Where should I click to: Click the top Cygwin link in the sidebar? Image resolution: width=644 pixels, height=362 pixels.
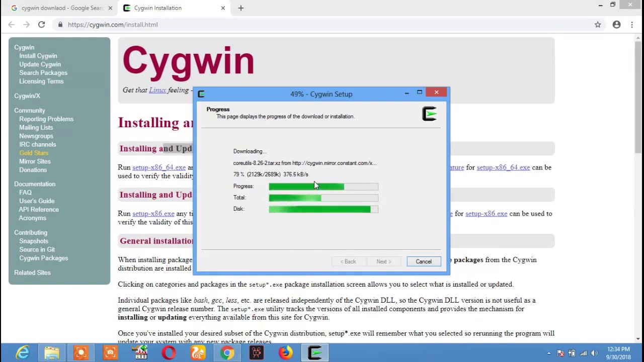(x=24, y=47)
